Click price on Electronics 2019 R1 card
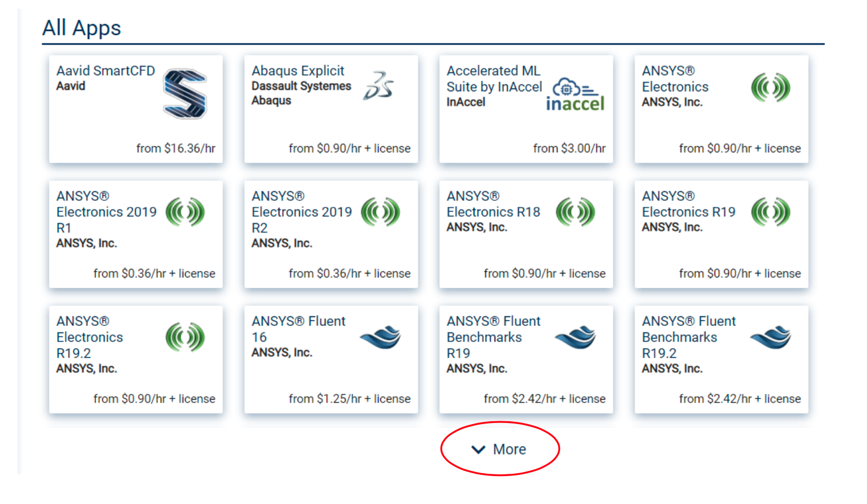The height and width of the screenshot is (504, 867). click(x=154, y=274)
